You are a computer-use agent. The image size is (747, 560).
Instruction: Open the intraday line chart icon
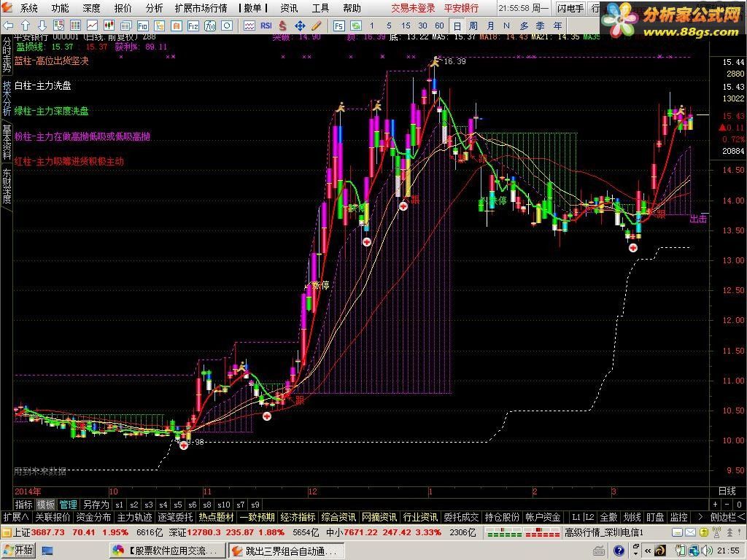[x=92, y=26]
